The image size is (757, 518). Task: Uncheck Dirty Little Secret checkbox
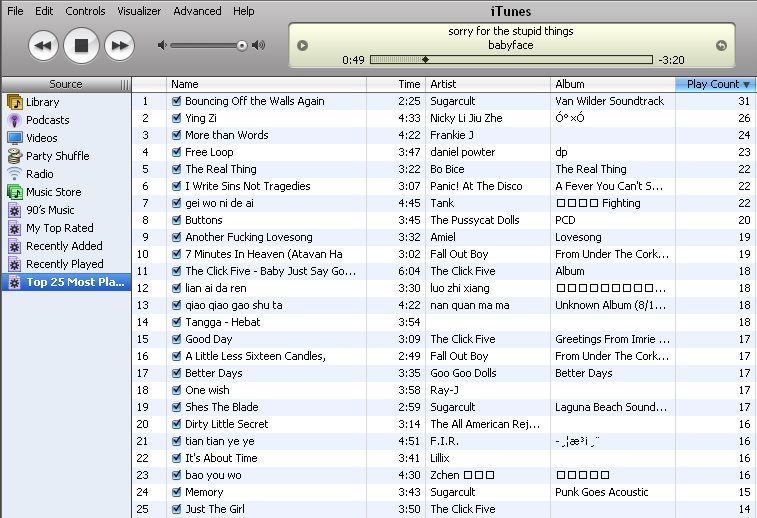click(176, 424)
